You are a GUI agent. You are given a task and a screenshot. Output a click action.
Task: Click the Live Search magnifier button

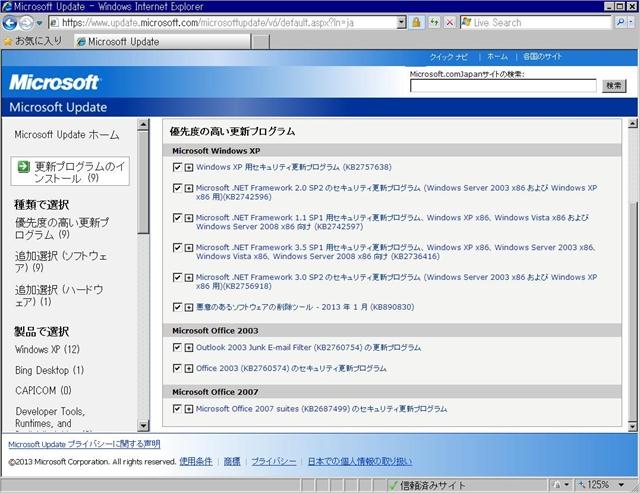(620, 22)
